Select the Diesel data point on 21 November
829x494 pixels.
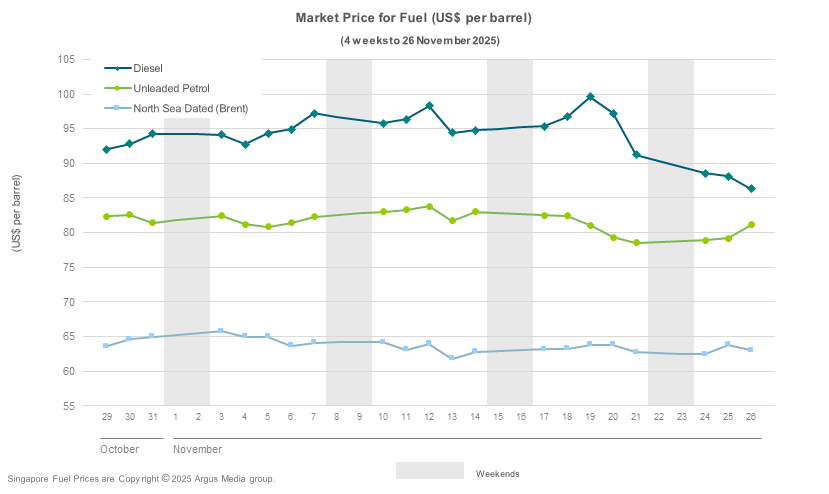pos(636,155)
